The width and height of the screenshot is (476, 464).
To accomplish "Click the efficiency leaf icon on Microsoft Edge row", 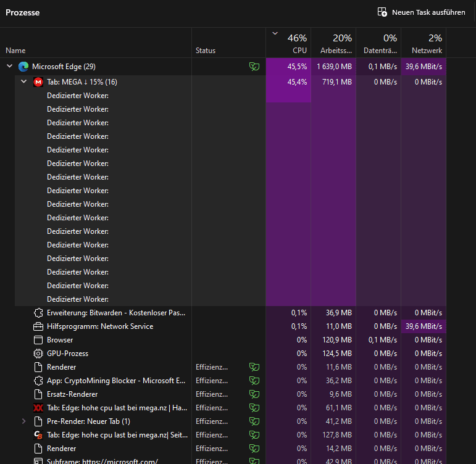I will [254, 67].
